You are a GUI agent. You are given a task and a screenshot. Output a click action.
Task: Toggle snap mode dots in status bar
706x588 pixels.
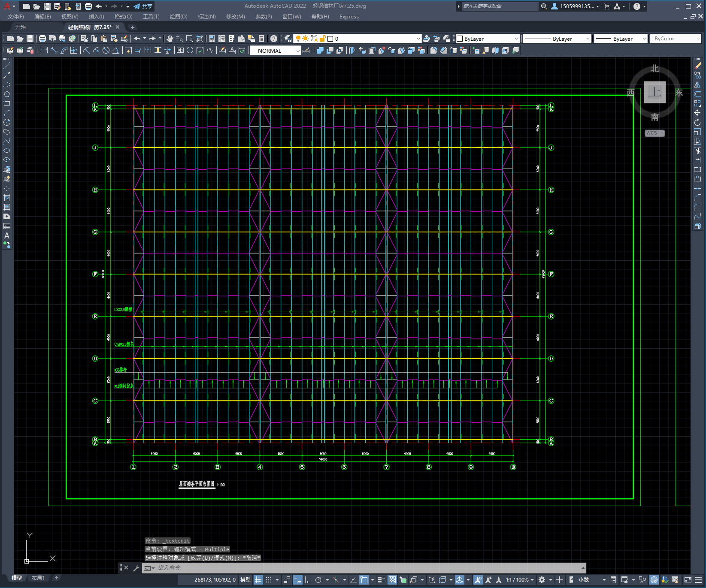(x=269, y=580)
